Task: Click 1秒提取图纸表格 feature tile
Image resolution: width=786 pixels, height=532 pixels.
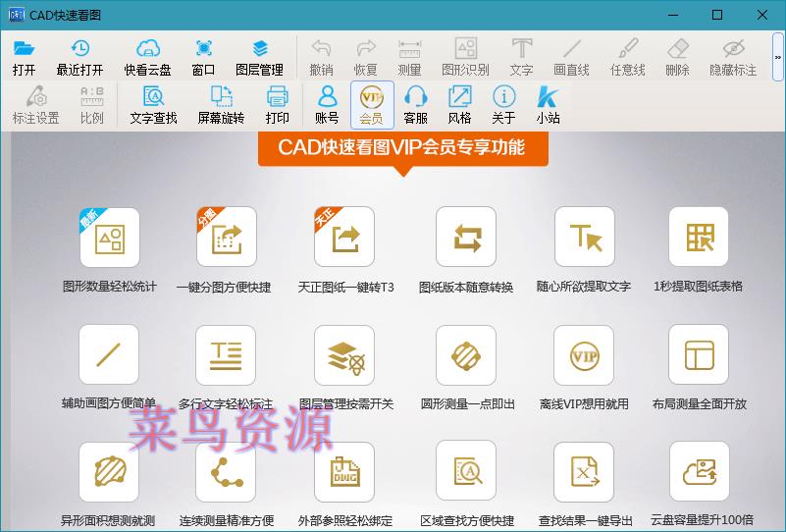Action: coord(699,237)
